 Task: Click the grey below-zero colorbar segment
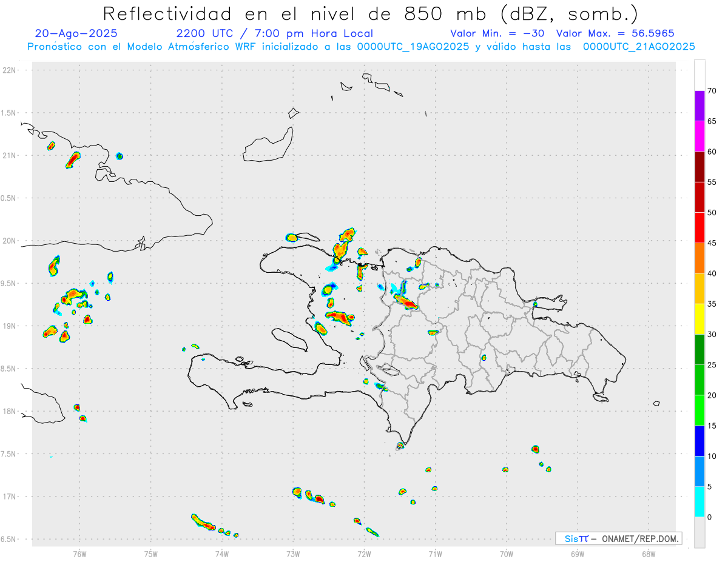pyautogui.click(x=699, y=532)
